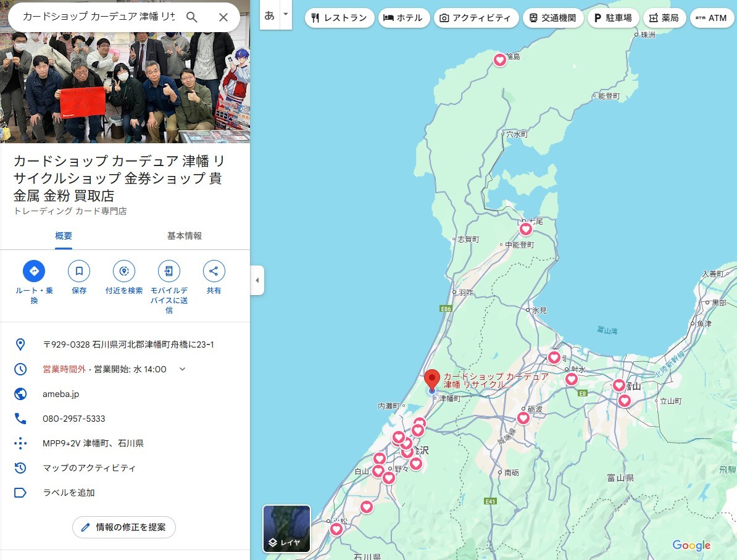Select the ATM filter chip
The width and height of the screenshot is (737, 560).
coord(712,18)
